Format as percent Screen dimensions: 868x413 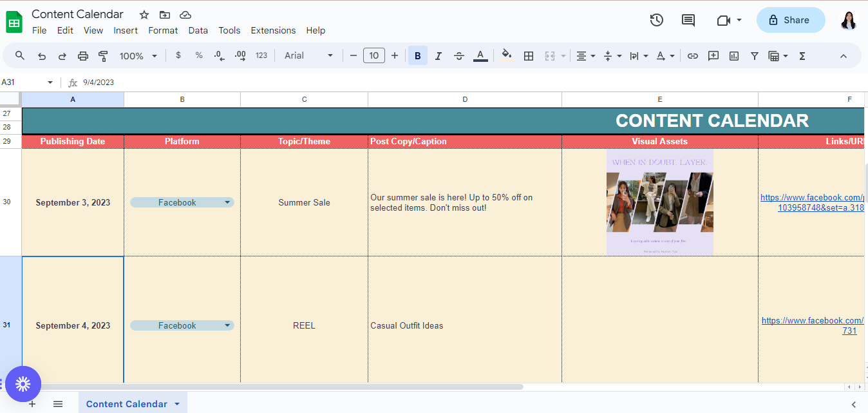[x=199, y=56]
